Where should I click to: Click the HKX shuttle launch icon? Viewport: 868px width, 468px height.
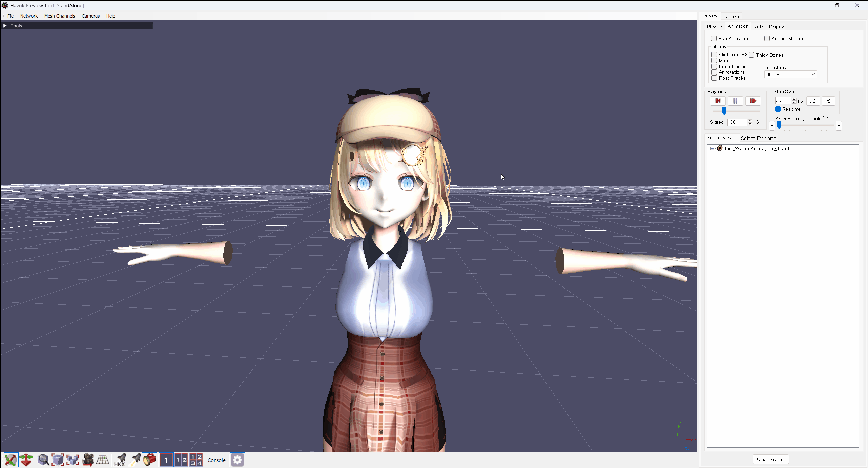click(120, 460)
